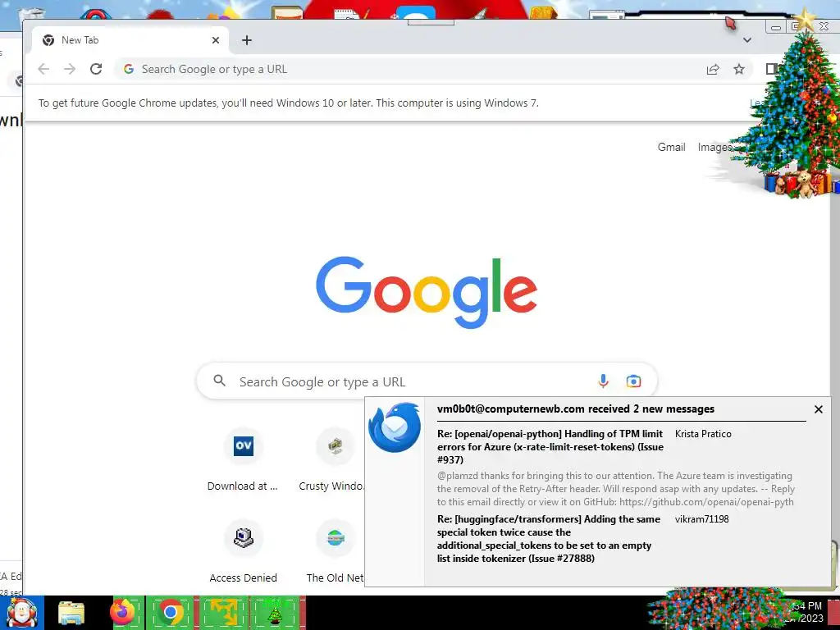The width and height of the screenshot is (840, 630).
Task: Start voice search with microphone icon
Action: [603, 381]
